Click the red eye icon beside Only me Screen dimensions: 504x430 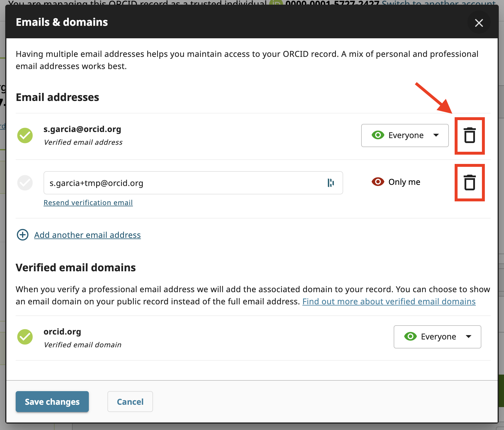point(377,182)
